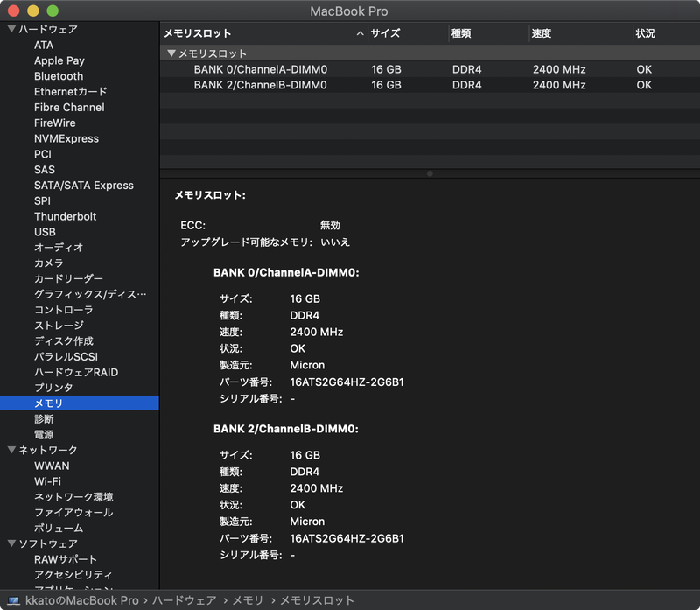Image resolution: width=700 pixels, height=610 pixels.
Task: Click メモリ in the path bar
Action: (x=248, y=600)
